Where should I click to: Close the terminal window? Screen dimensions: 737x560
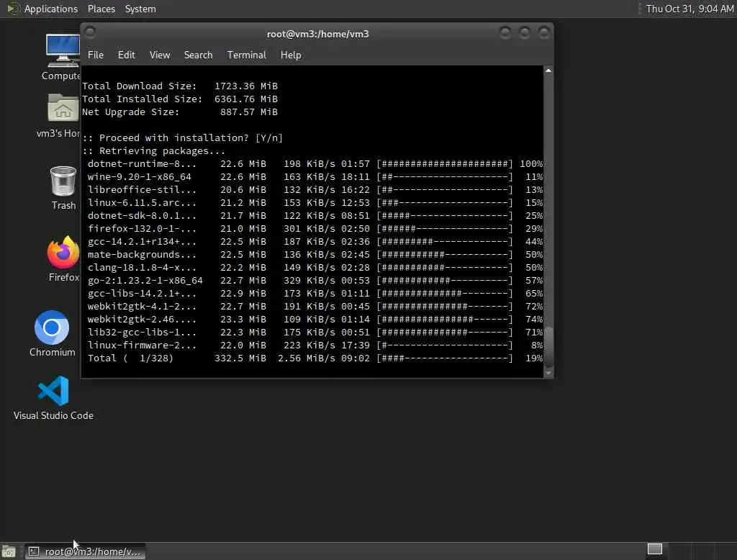click(x=544, y=32)
